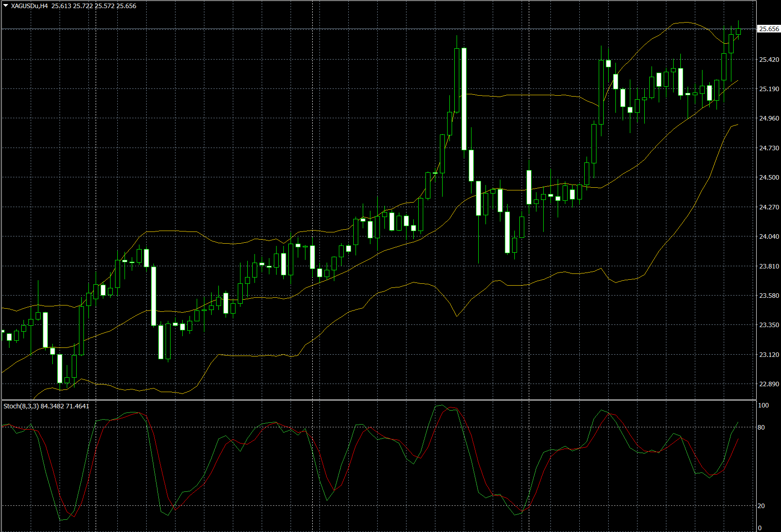Click the 24.270 price scale label

(769, 207)
